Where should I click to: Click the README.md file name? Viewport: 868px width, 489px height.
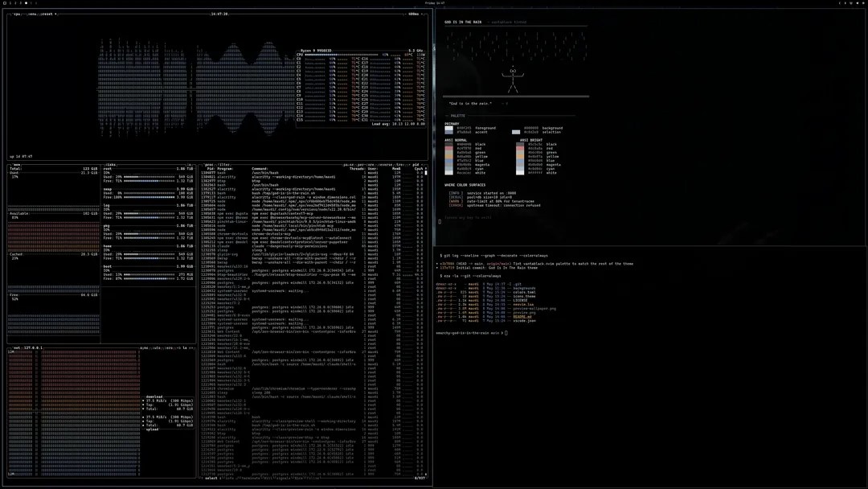522,317
